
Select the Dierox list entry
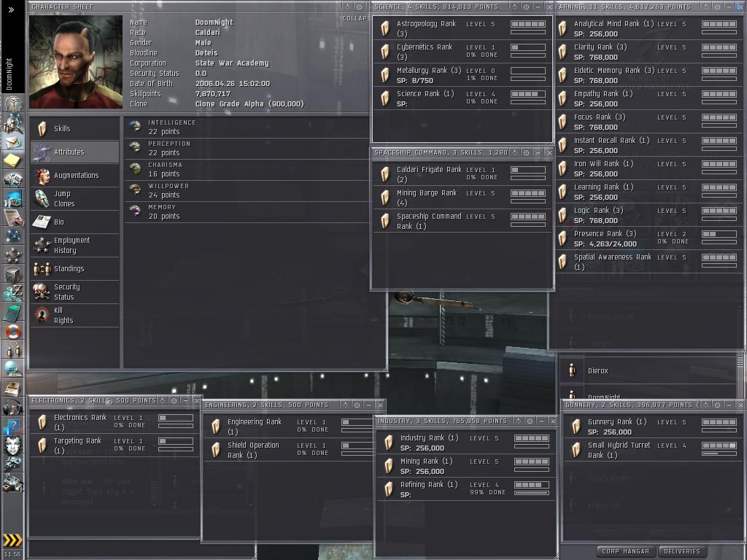point(648,370)
